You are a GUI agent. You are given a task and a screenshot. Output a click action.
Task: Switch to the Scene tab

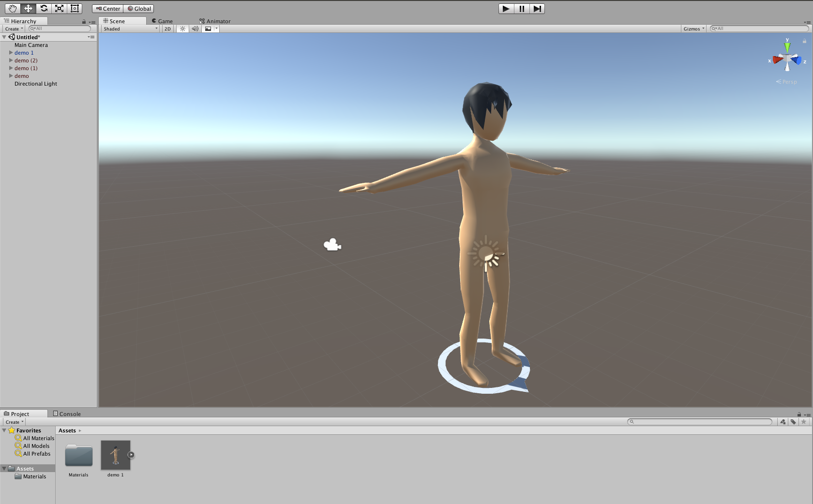point(122,21)
